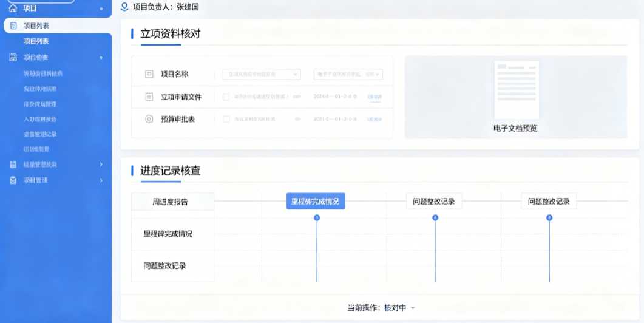Select the 进度记录核查 section heading
The height and width of the screenshot is (323, 644).
(x=170, y=171)
